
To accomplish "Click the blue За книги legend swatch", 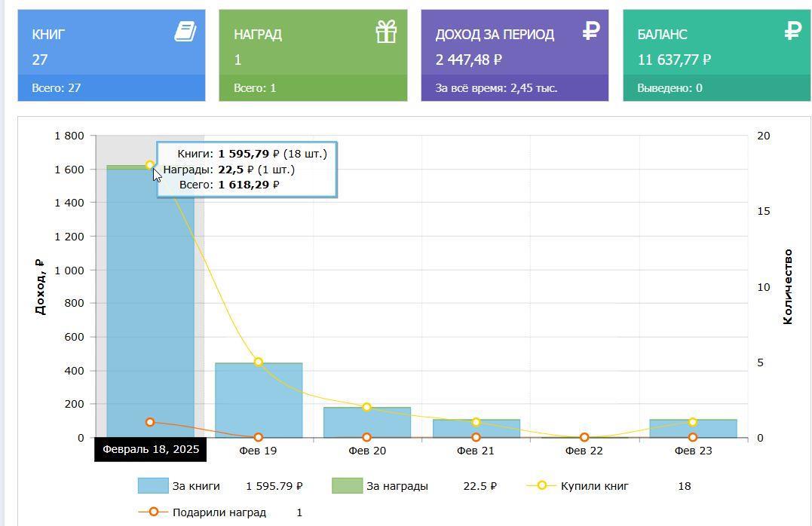I will pos(152,486).
